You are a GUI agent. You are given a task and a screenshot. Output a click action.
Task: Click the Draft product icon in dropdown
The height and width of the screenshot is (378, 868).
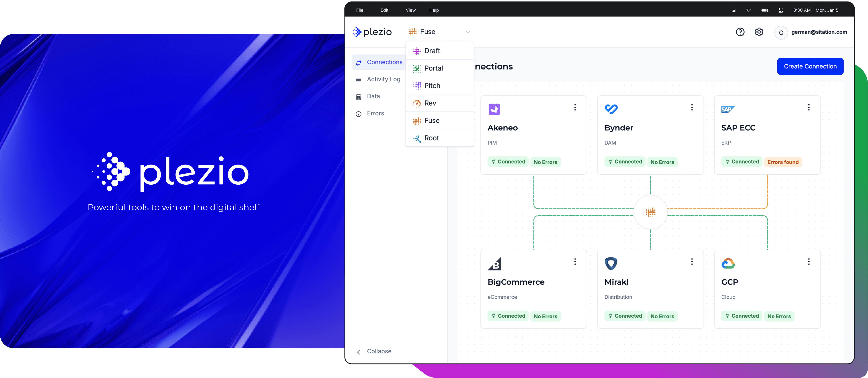tap(417, 51)
